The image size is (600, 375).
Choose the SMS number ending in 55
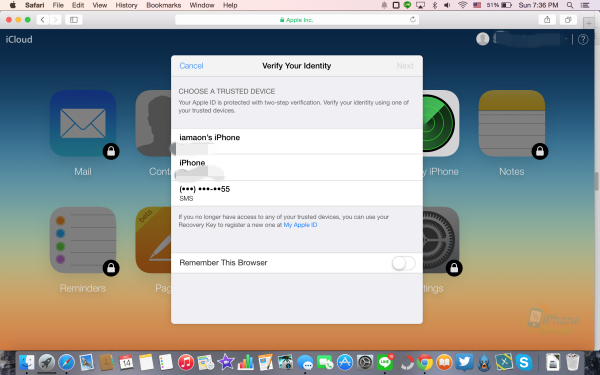coord(297,193)
